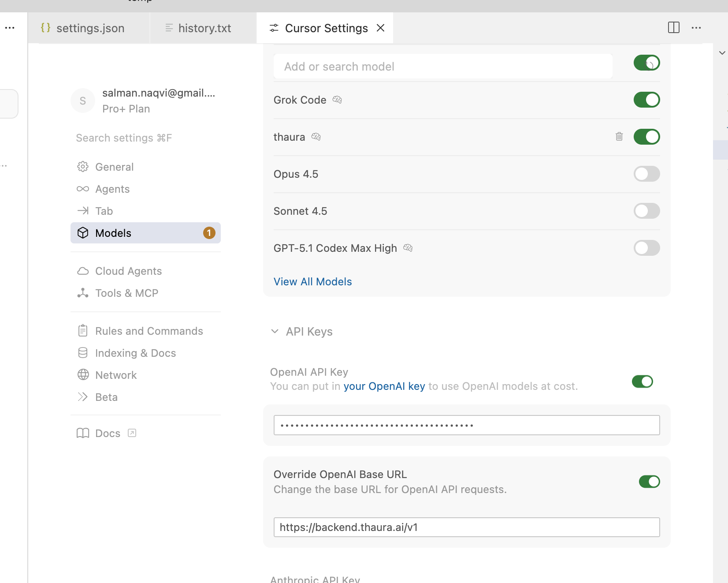
Task: Open Agents settings in sidebar
Action: (x=112, y=189)
